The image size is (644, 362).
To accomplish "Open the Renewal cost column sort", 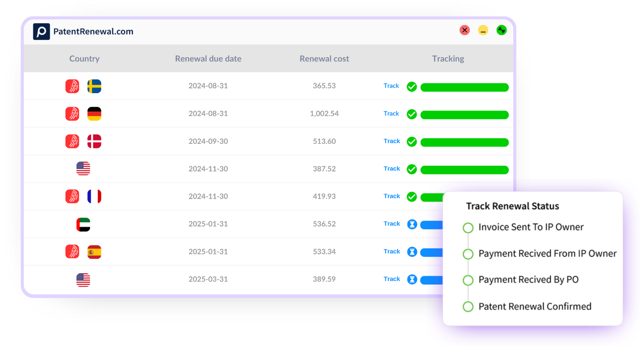I will (x=324, y=58).
